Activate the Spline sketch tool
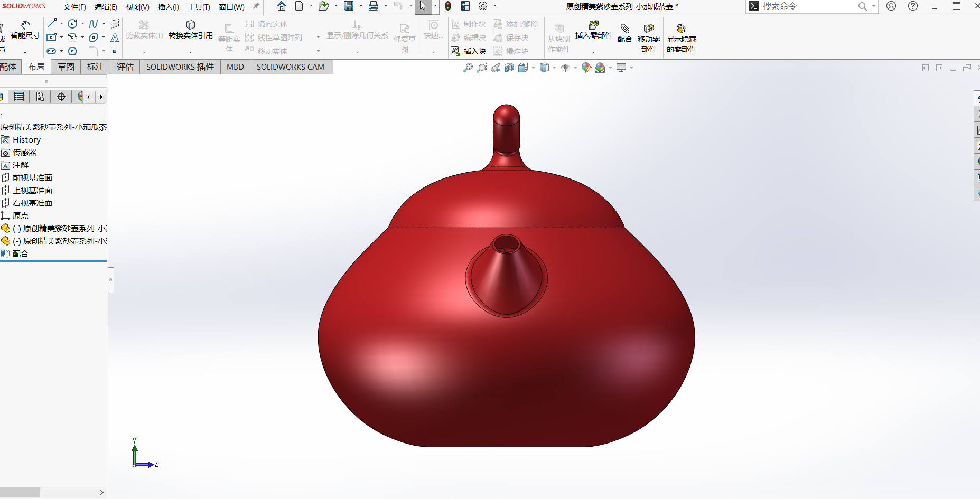 click(x=94, y=24)
